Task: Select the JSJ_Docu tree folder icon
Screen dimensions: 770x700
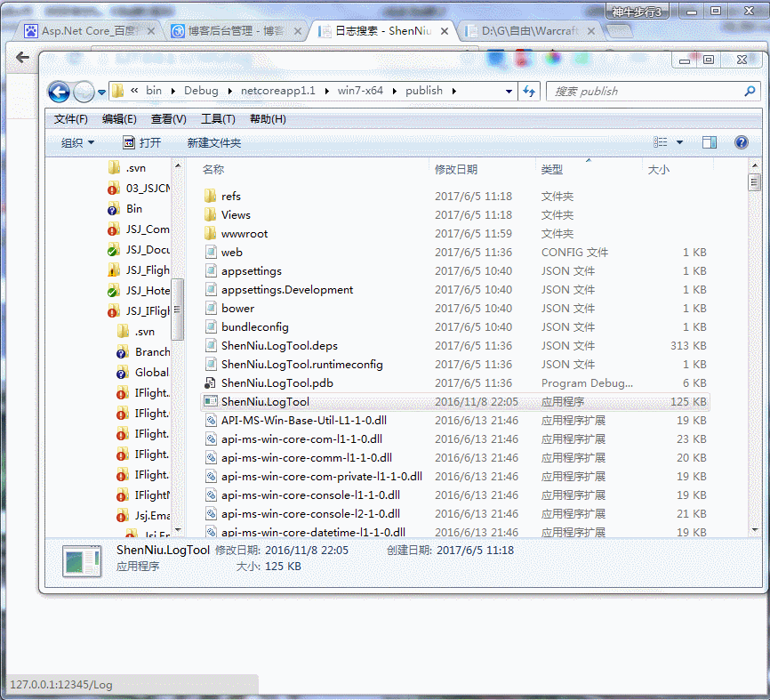Action: (114, 250)
